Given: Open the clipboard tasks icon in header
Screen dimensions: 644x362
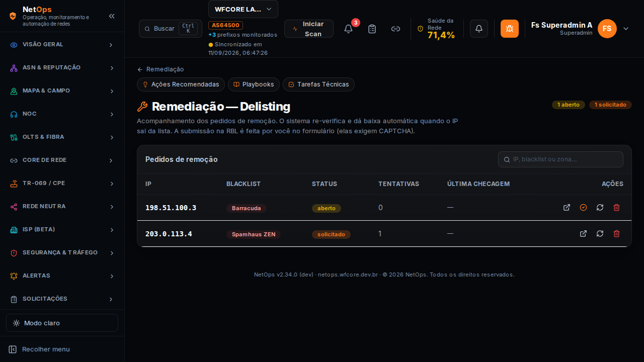Looking at the screenshot, I should point(372,29).
